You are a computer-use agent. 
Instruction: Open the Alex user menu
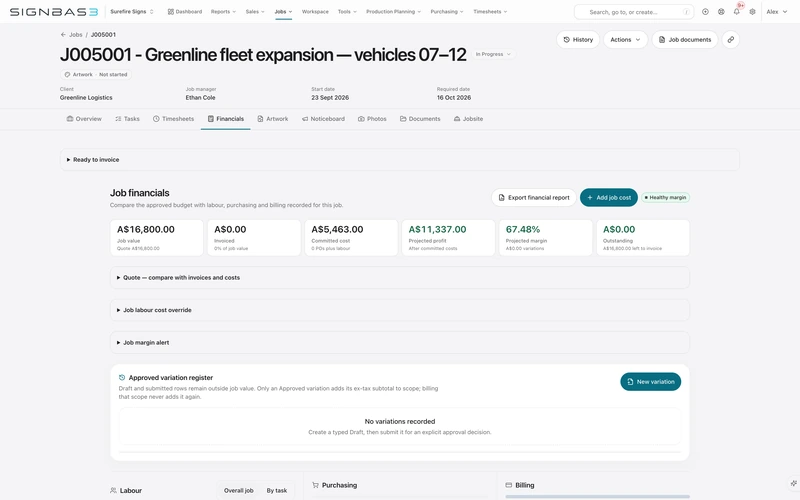pos(777,12)
